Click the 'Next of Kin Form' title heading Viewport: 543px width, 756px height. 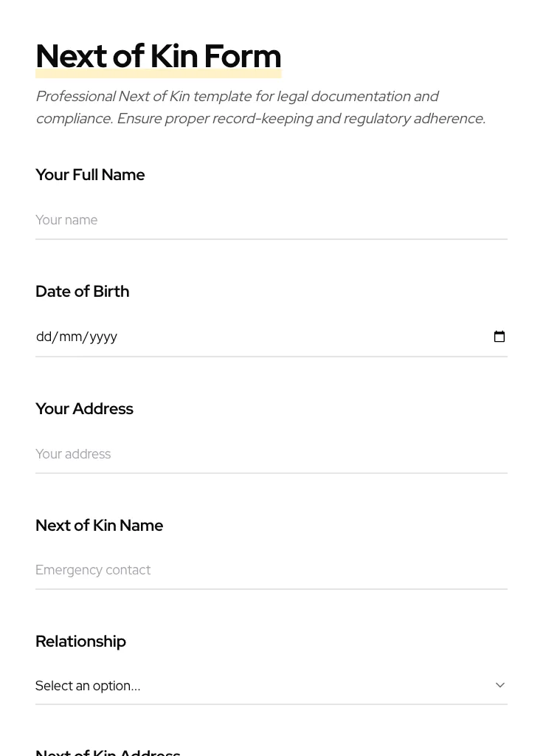pyautogui.click(x=158, y=56)
